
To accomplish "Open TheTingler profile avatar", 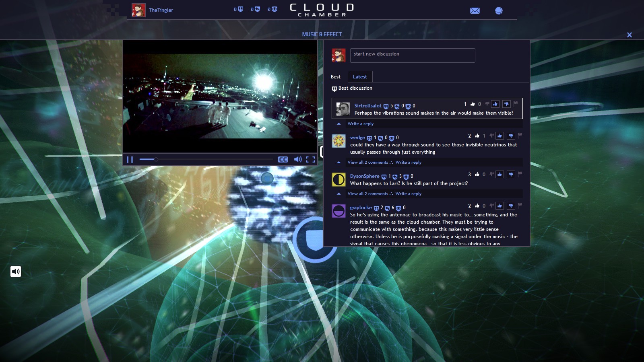I will coord(138,10).
